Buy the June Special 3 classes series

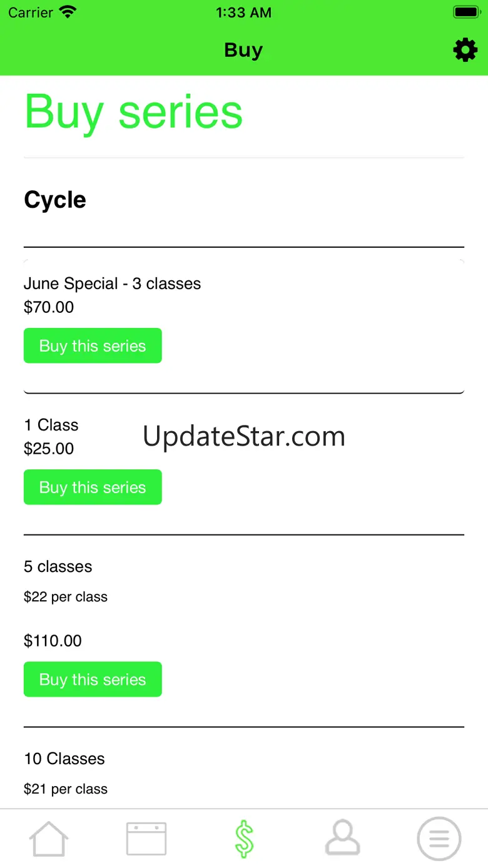[x=93, y=345]
